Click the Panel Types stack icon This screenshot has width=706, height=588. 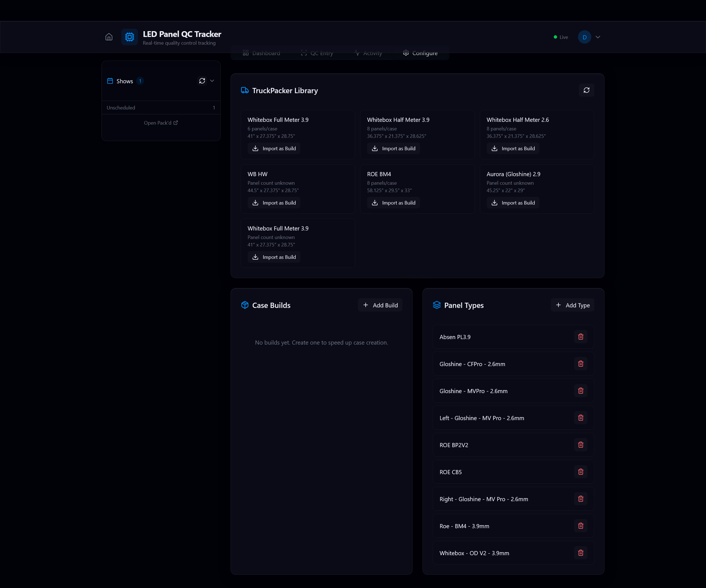click(x=437, y=305)
